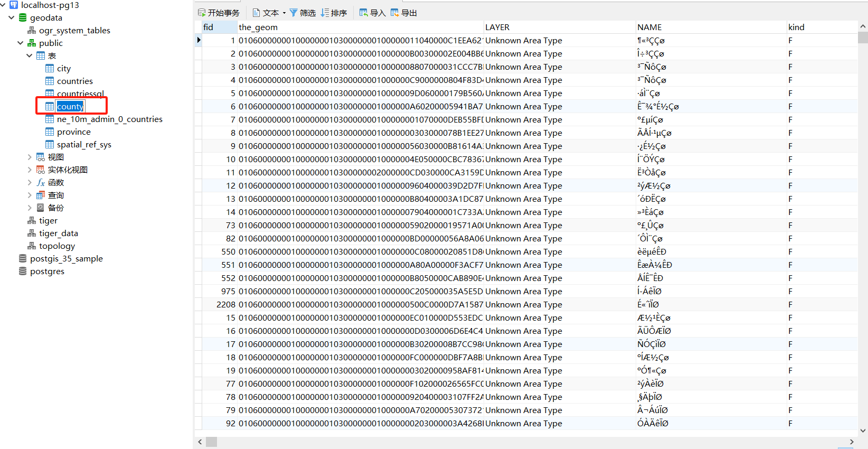Select fid cell with value 975

(219, 291)
